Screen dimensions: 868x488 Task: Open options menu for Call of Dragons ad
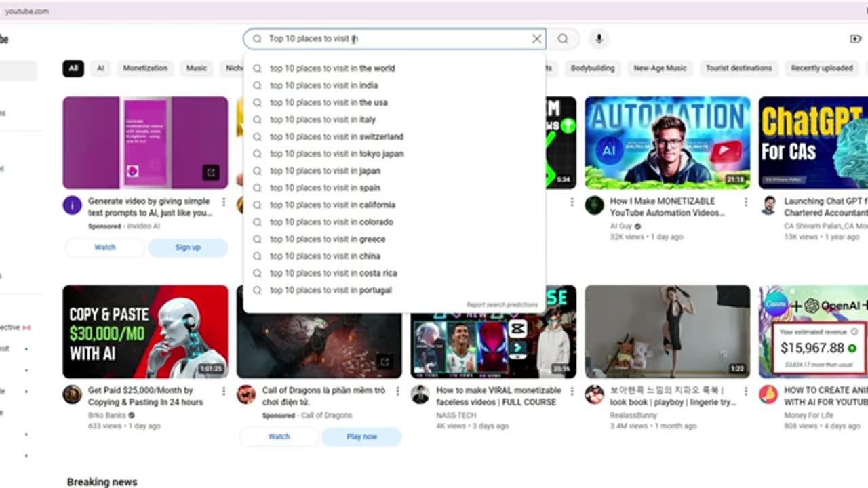point(397,391)
